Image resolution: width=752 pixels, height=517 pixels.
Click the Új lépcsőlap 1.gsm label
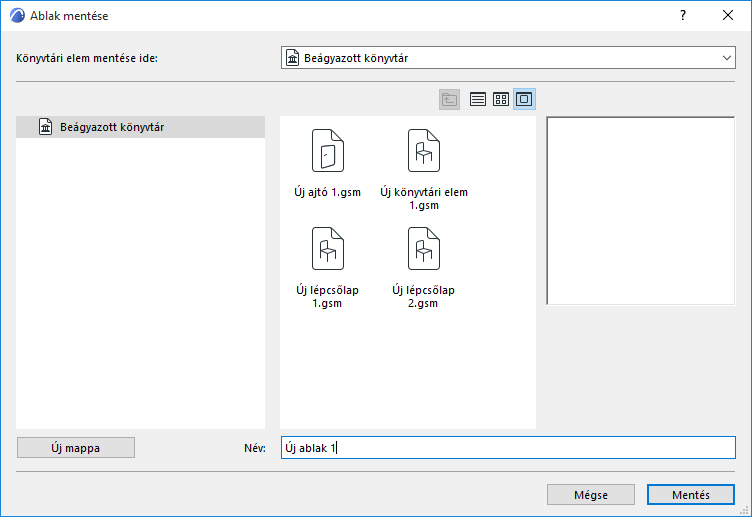tap(328, 296)
